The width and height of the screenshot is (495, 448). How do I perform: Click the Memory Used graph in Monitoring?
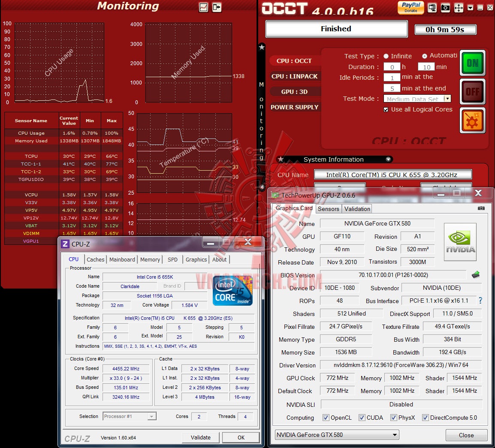[x=188, y=63]
